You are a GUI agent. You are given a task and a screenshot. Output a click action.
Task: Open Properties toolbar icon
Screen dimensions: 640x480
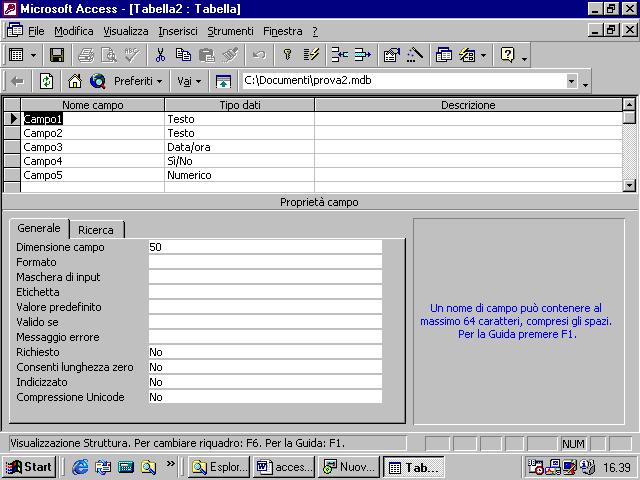click(391, 55)
